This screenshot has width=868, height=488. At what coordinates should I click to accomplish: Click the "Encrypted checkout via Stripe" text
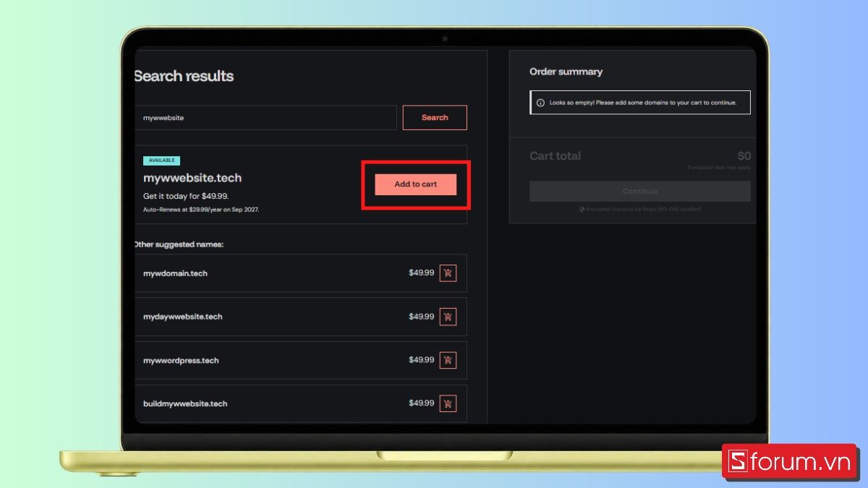coord(644,210)
